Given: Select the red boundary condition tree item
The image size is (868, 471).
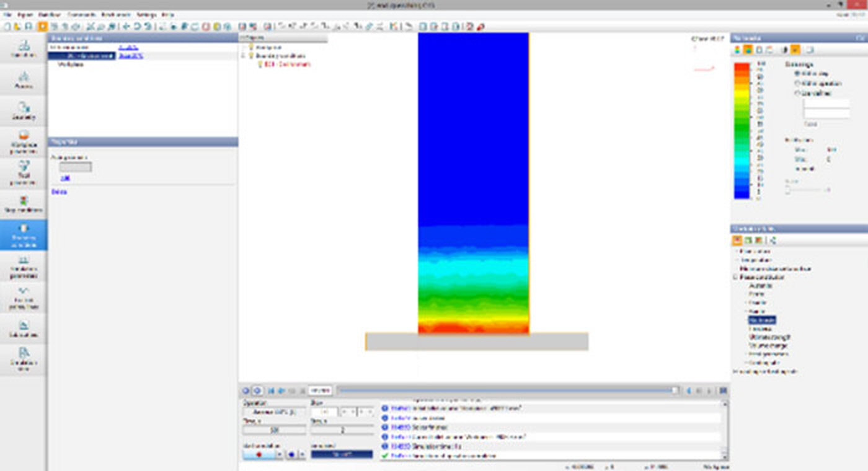Looking at the screenshot, I should (288, 64).
